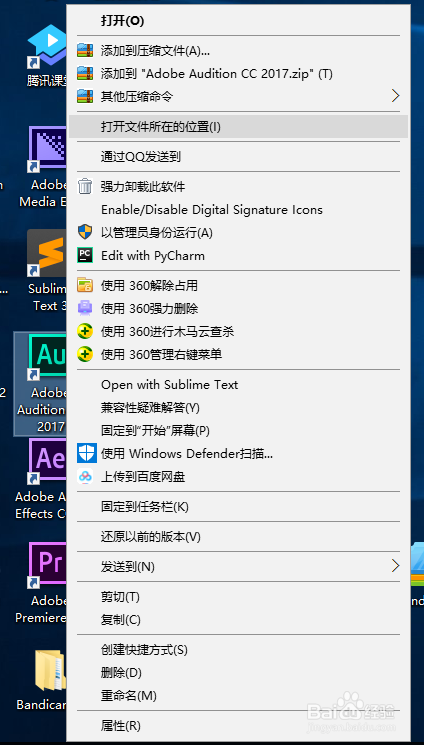Select the Adobe Premiere desktop shortcut

click(x=42, y=583)
